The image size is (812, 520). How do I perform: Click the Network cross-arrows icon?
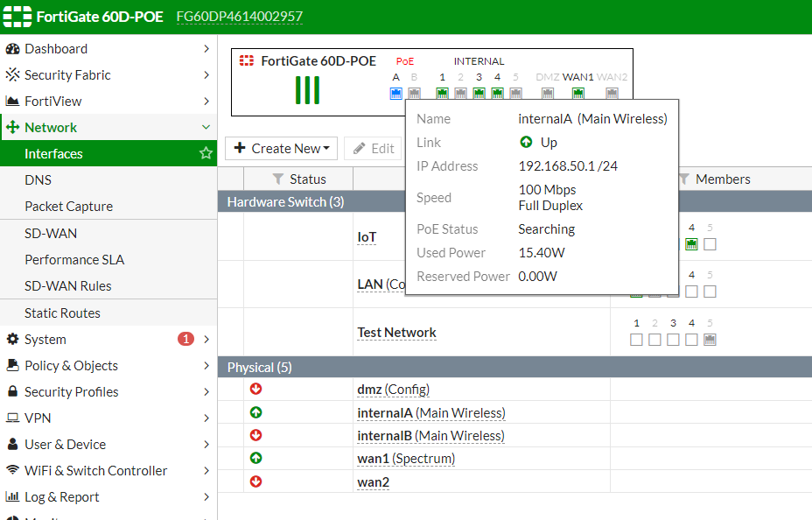(12, 128)
